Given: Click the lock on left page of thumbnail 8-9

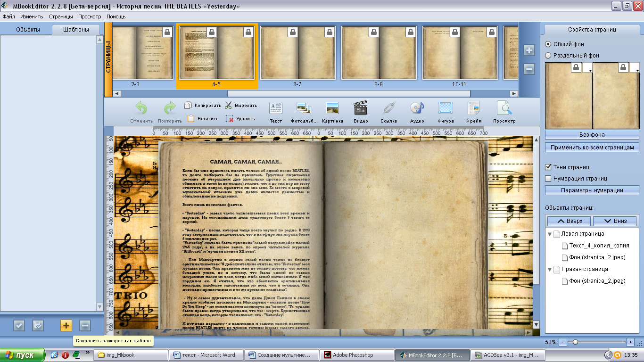Looking at the screenshot, I should click(374, 32).
